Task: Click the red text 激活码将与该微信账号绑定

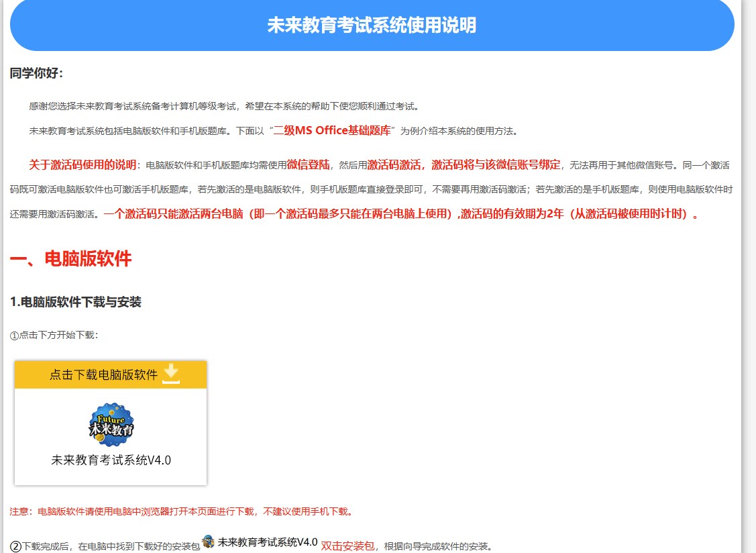Action: [x=496, y=165]
